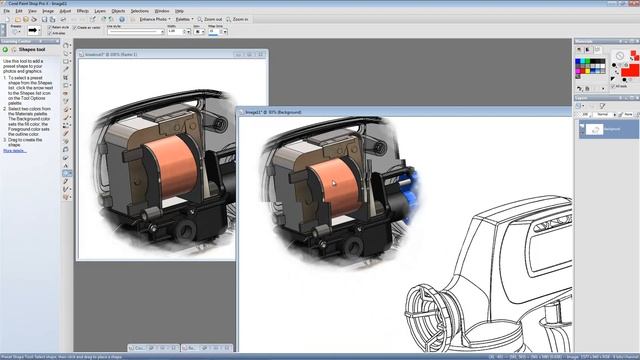Click the Zoom out button
Image resolution: width=640 pixels, height=360 pixels.
[x=210, y=19]
